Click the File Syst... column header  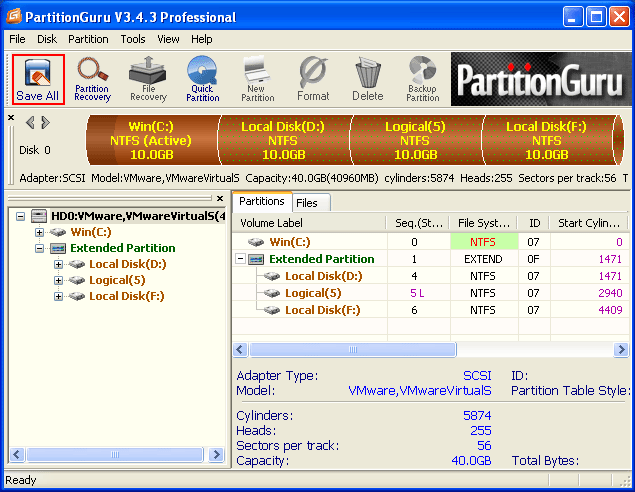(x=484, y=223)
